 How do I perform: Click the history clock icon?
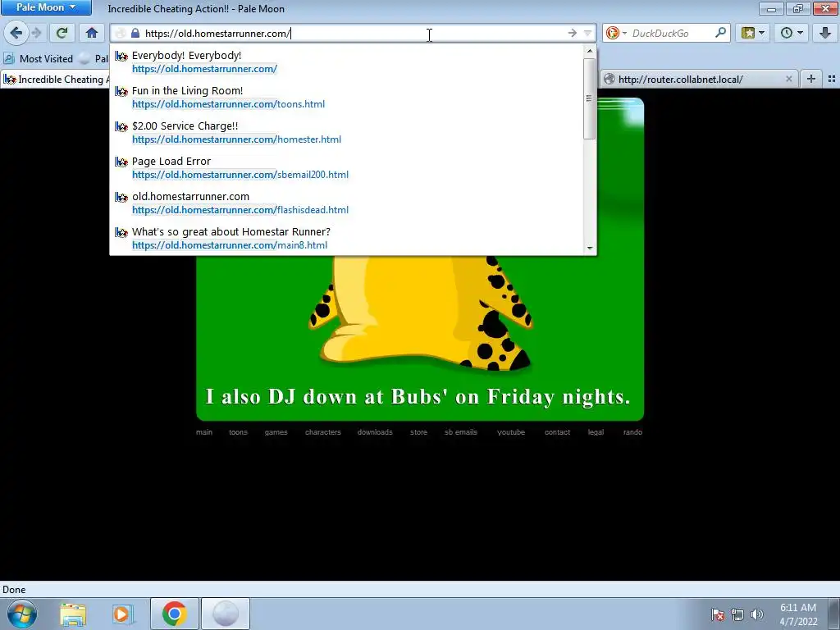(787, 33)
